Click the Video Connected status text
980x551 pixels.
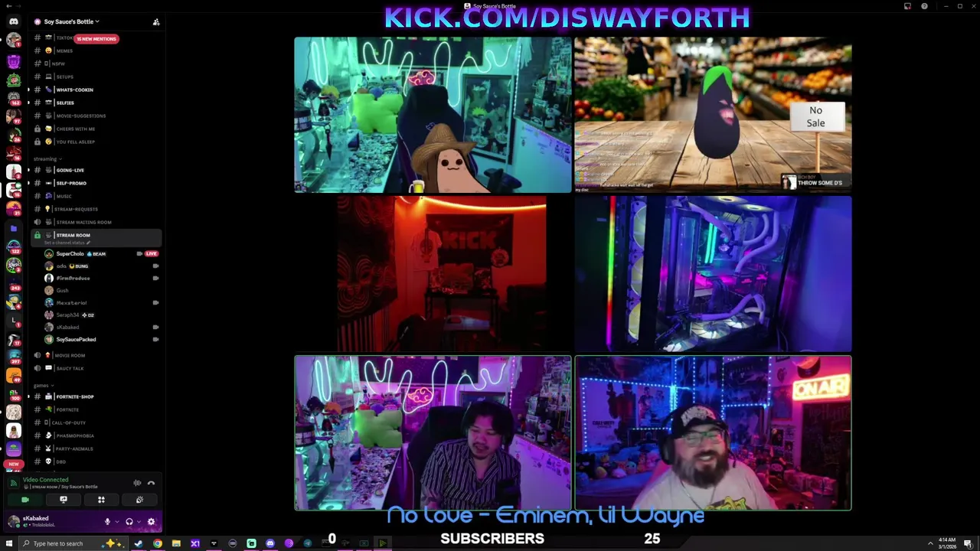click(46, 480)
